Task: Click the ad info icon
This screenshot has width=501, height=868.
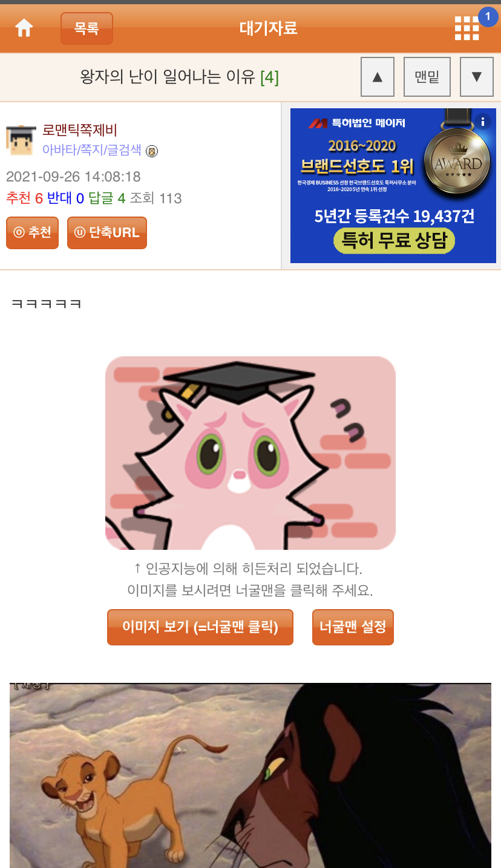Action: click(x=483, y=122)
